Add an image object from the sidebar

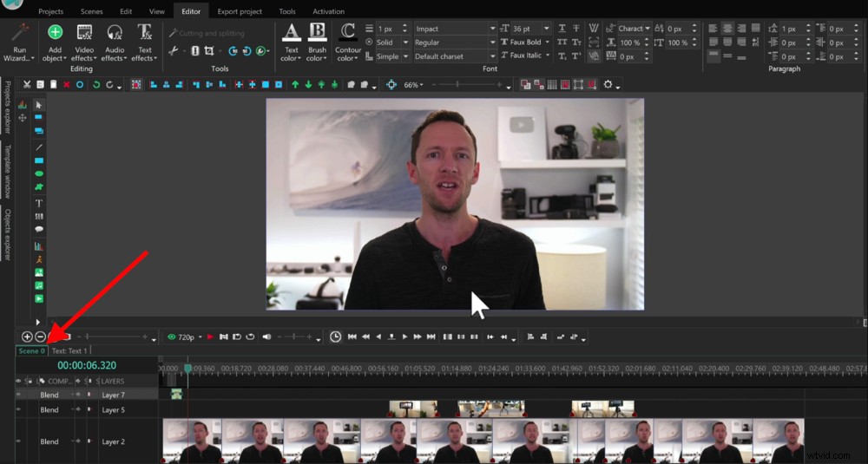coord(39,272)
